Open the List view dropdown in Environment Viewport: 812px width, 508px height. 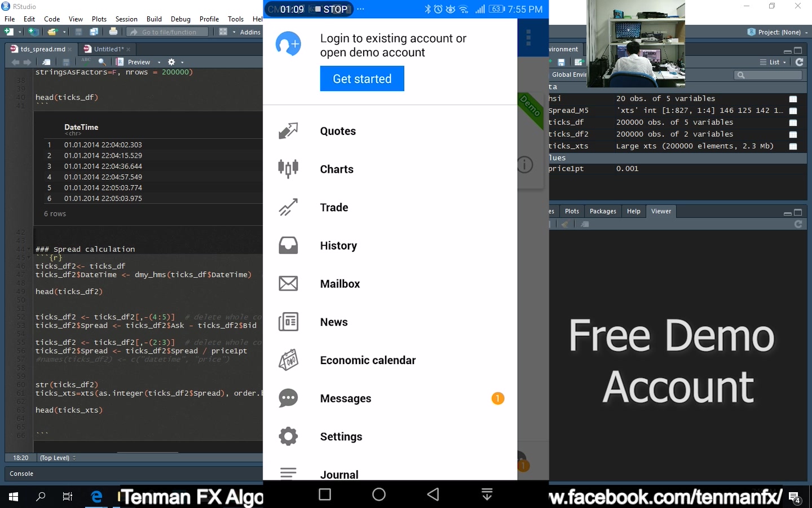[773, 62]
